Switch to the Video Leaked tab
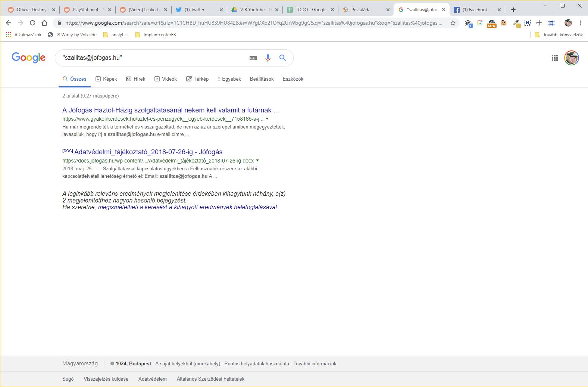The image size is (588, 387). [x=143, y=10]
